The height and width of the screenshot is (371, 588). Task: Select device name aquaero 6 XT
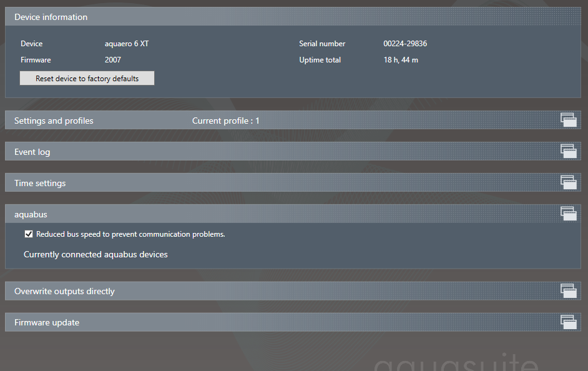127,44
